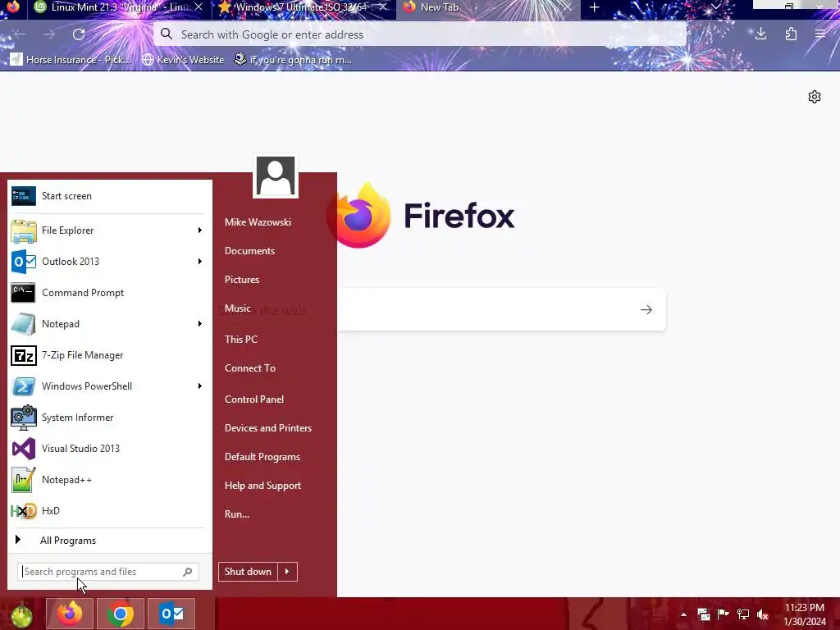840x630 pixels.
Task: Open the taskbar clock and date
Action: tap(805, 614)
